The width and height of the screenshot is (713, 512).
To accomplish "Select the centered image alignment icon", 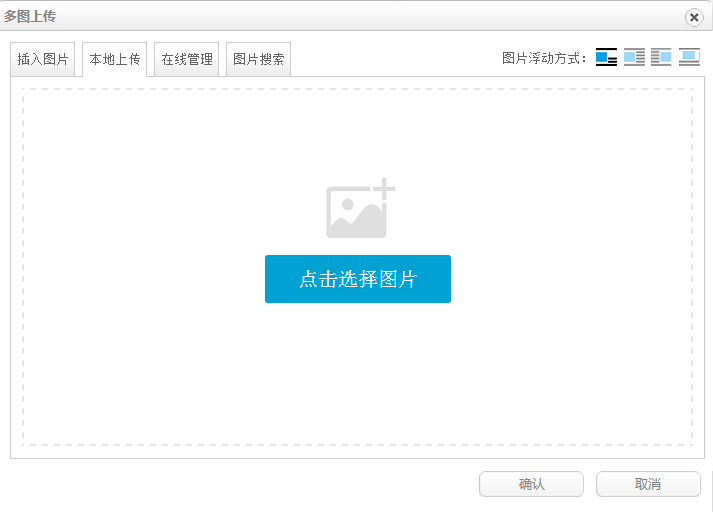I will point(689,57).
